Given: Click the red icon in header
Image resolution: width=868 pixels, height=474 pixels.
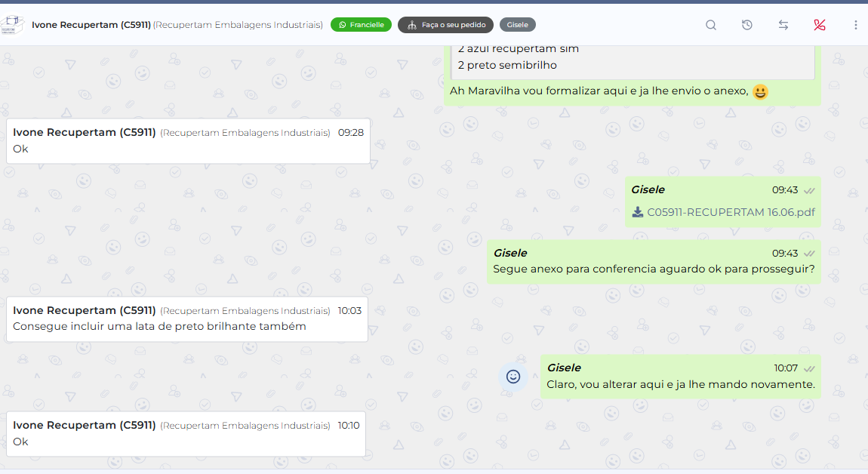Looking at the screenshot, I should [x=820, y=25].
